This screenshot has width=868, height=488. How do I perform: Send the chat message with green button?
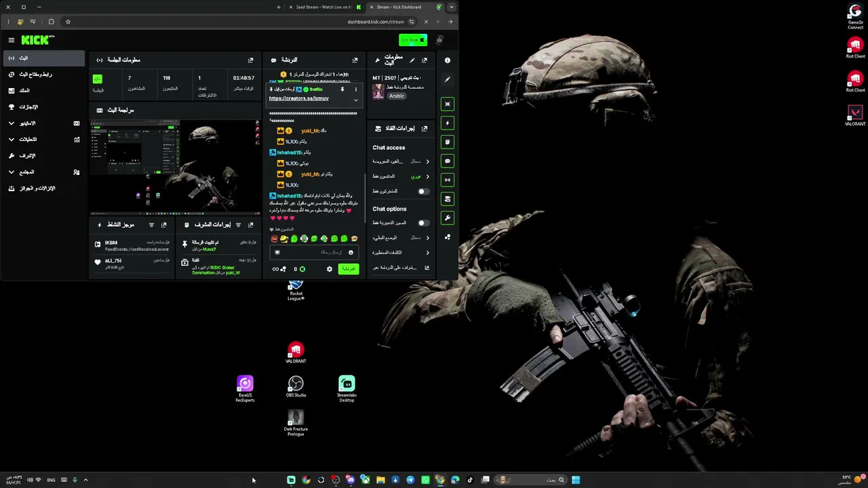click(348, 269)
